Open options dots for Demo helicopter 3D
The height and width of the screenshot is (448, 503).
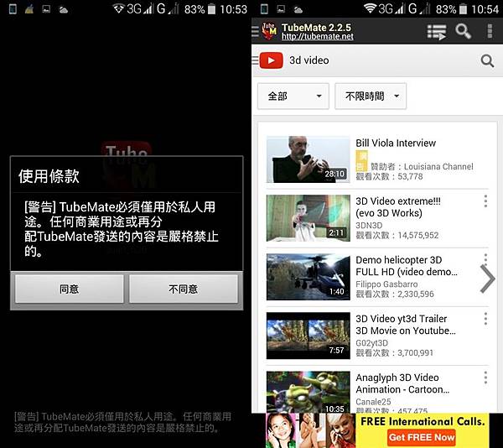pyautogui.click(x=485, y=258)
